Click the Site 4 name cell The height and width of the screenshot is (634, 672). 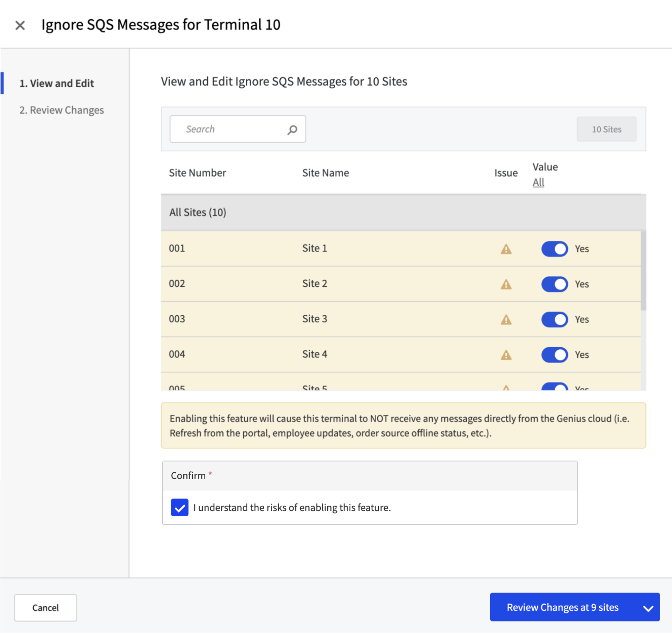pos(314,354)
